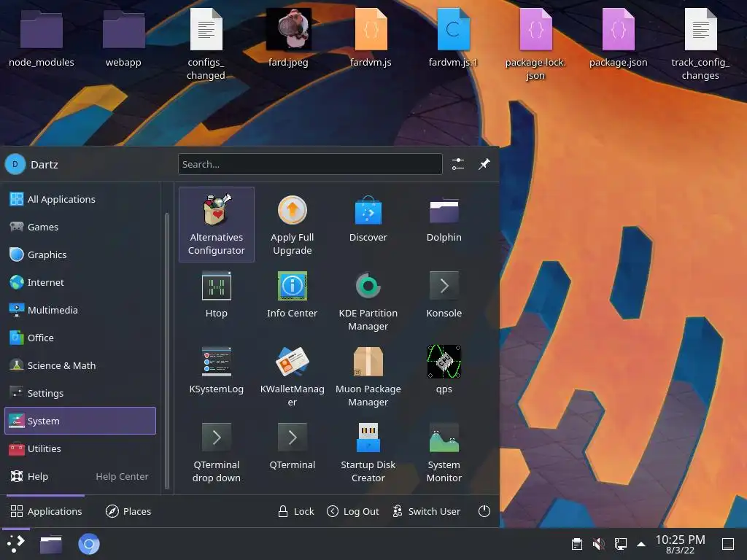The width and height of the screenshot is (747, 560).
Task: Switch to the Applications tab
Action: [x=46, y=511]
